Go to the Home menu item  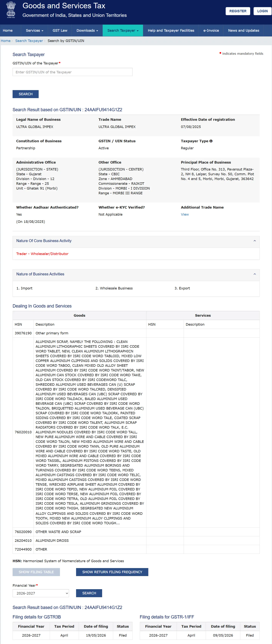tap(8, 30)
